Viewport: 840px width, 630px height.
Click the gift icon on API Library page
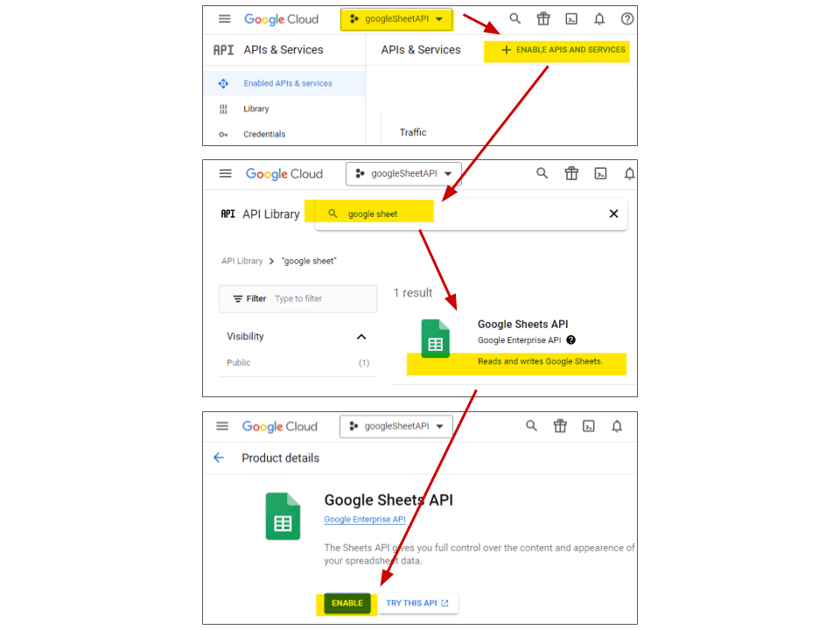click(571, 173)
